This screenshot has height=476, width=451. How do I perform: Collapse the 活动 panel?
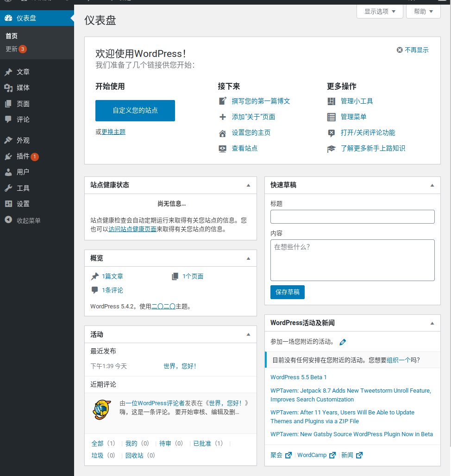click(x=248, y=334)
